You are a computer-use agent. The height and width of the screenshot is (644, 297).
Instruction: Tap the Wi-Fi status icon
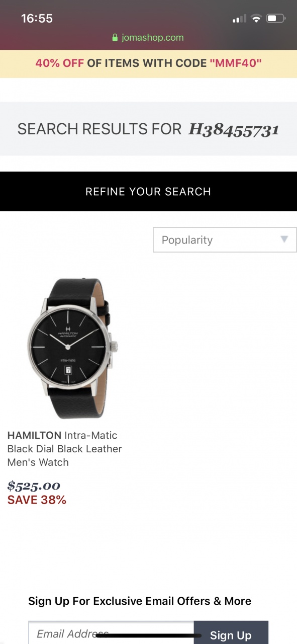click(257, 19)
